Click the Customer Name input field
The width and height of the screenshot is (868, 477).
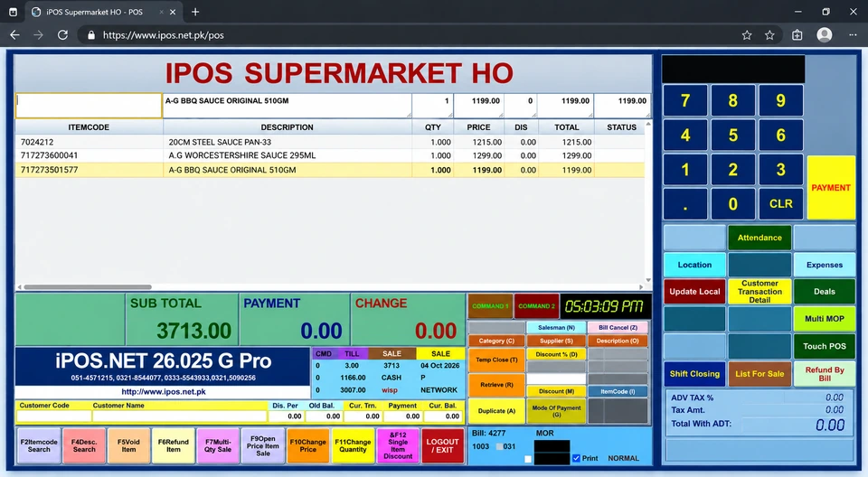pyautogui.click(x=180, y=416)
